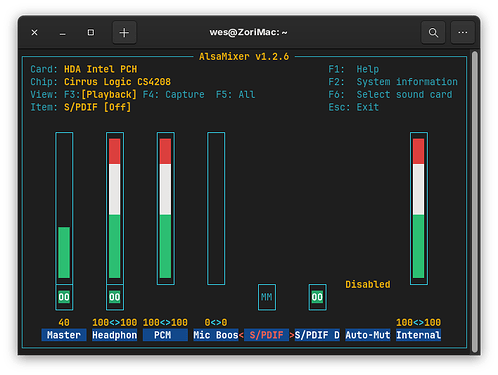The height and width of the screenshot is (375, 498).
Task: Click the empty Mic Boost level bar
Action: point(216,208)
